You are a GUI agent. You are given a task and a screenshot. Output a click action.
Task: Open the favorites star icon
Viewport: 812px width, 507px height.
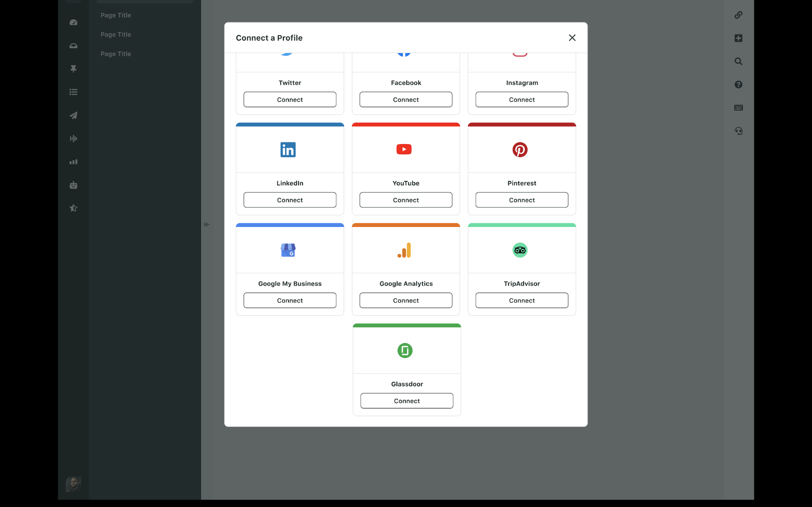click(x=73, y=208)
